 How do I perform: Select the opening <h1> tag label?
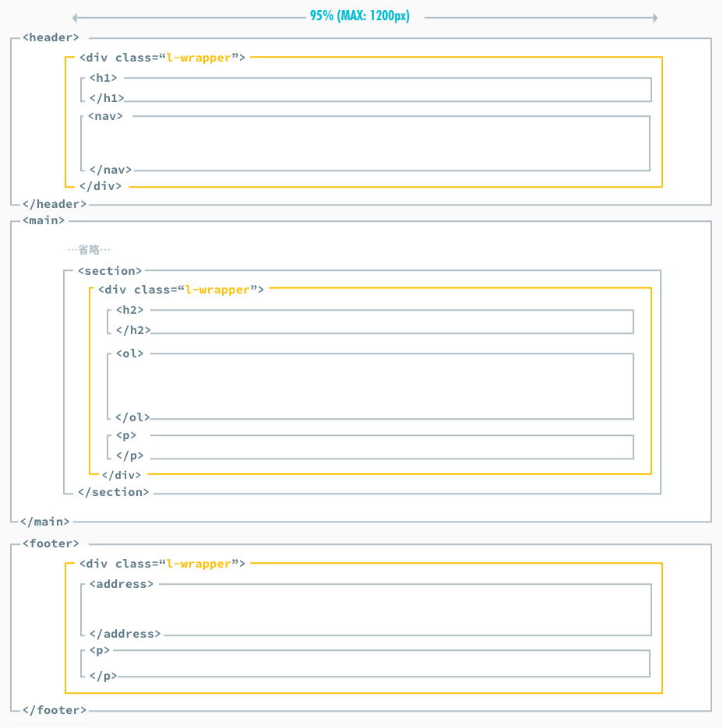pos(103,78)
